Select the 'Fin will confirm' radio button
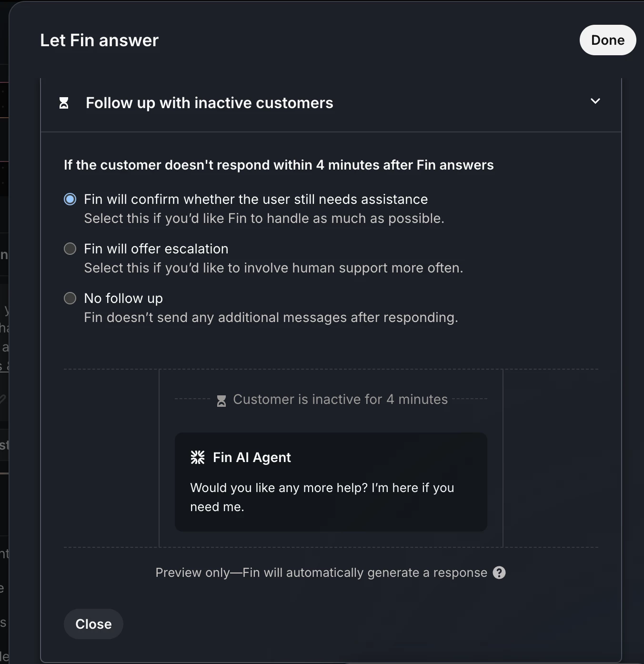644x664 pixels. [x=70, y=199]
